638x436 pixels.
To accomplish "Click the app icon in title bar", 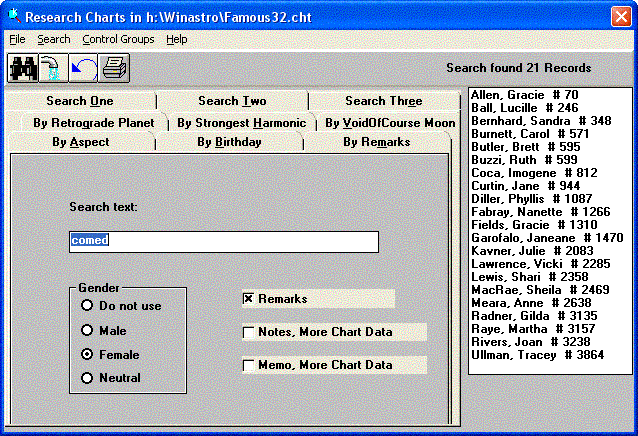I will click(13, 15).
